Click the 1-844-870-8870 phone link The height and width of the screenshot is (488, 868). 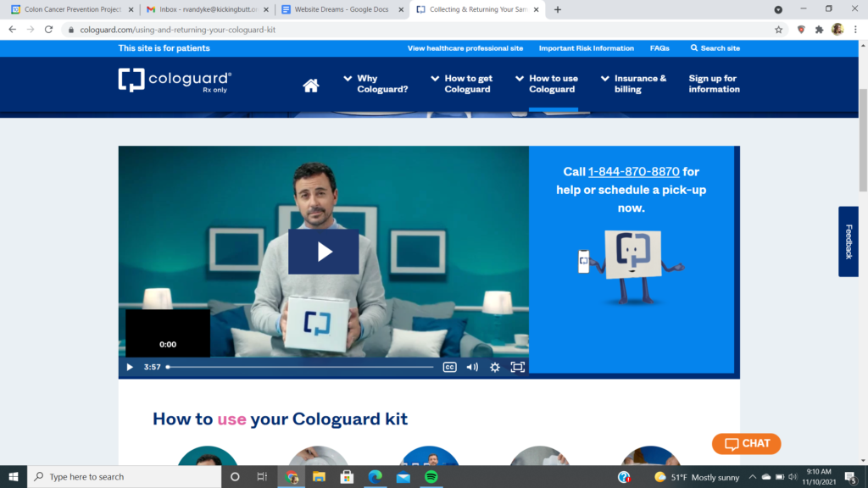pos(633,172)
